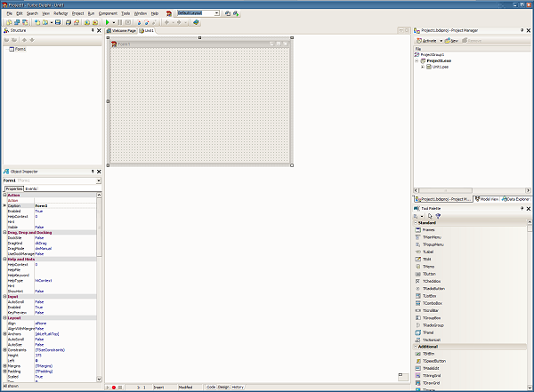Click the Save icon in the toolbar
The image size is (534, 392).
click(x=56, y=22)
